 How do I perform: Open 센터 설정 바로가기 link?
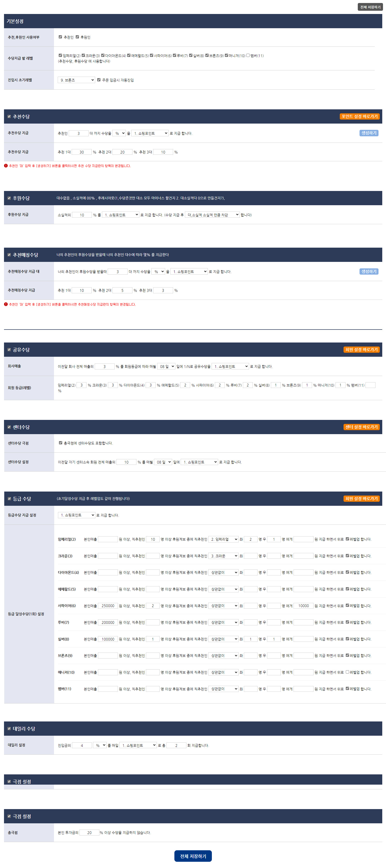point(361,427)
